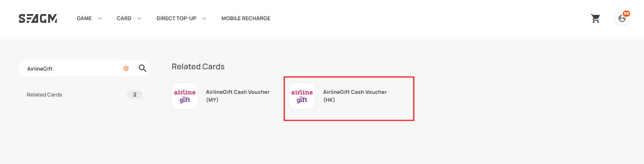Select Related Cards filter in sidebar
This screenshot has height=164, width=644.
(44, 95)
